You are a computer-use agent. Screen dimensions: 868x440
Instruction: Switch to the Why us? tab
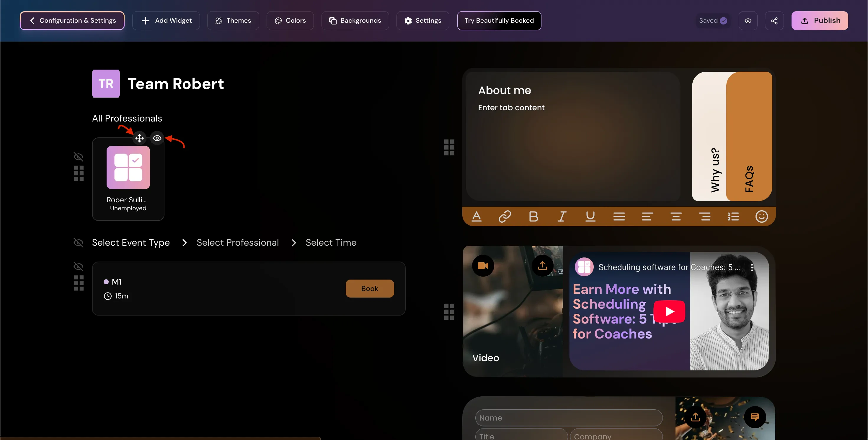pos(715,170)
